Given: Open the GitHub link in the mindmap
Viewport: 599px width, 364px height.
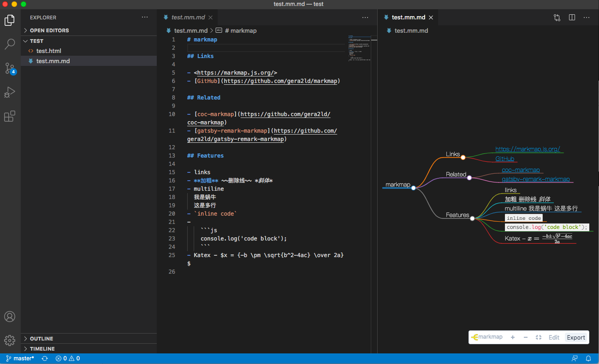Looking at the screenshot, I should [504, 159].
